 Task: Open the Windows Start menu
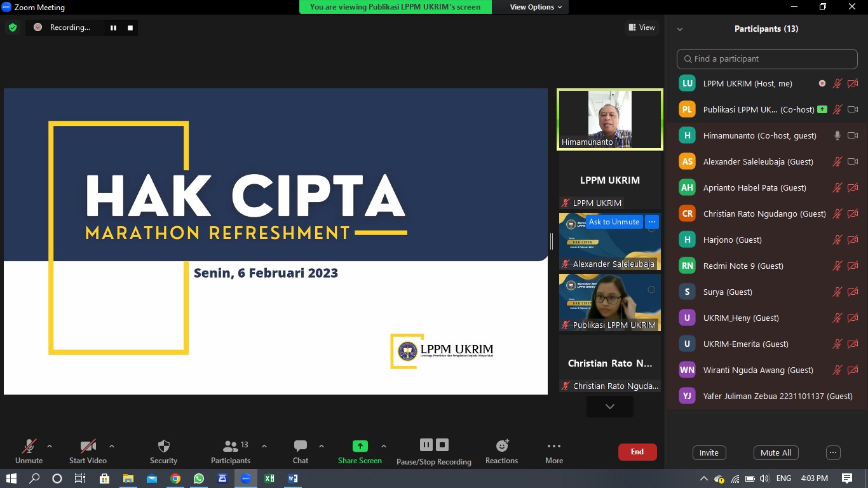click(11, 478)
